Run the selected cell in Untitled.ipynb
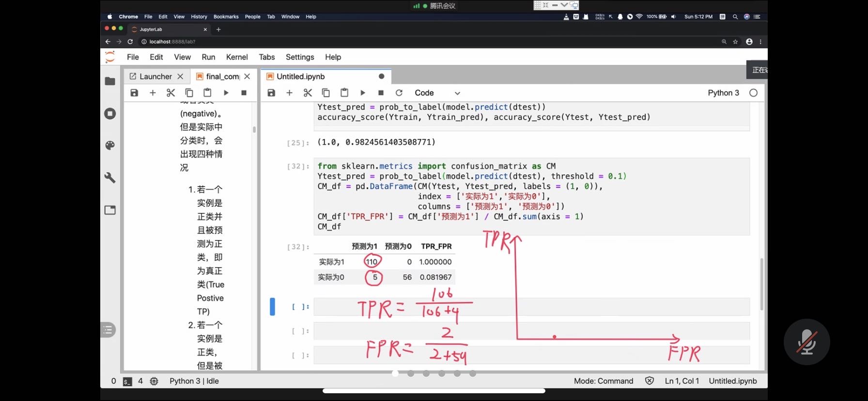This screenshot has width=868, height=401. [x=362, y=93]
